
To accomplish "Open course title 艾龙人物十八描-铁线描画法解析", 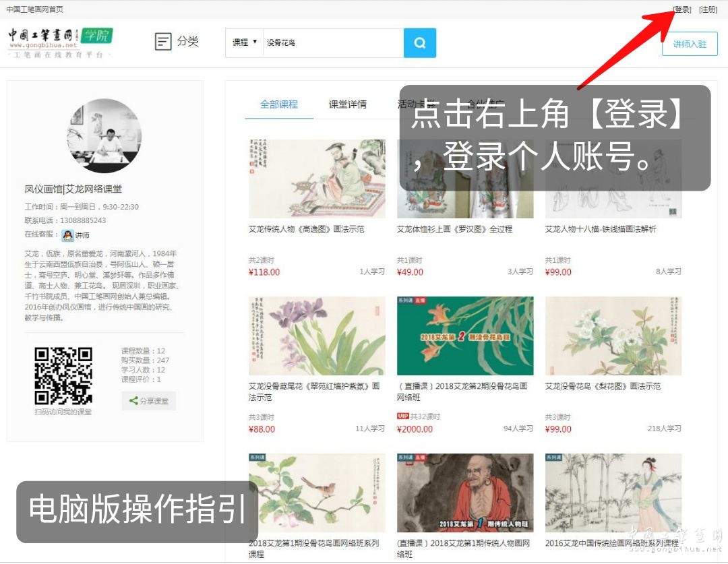I will pyautogui.click(x=601, y=229).
